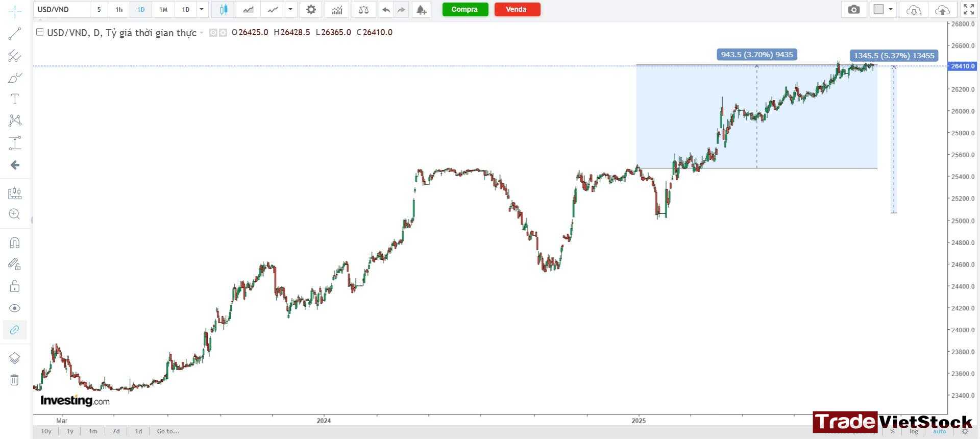This screenshot has width=980, height=439.
Task: Undo last action with back arrow
Action: tap(386, 9)
